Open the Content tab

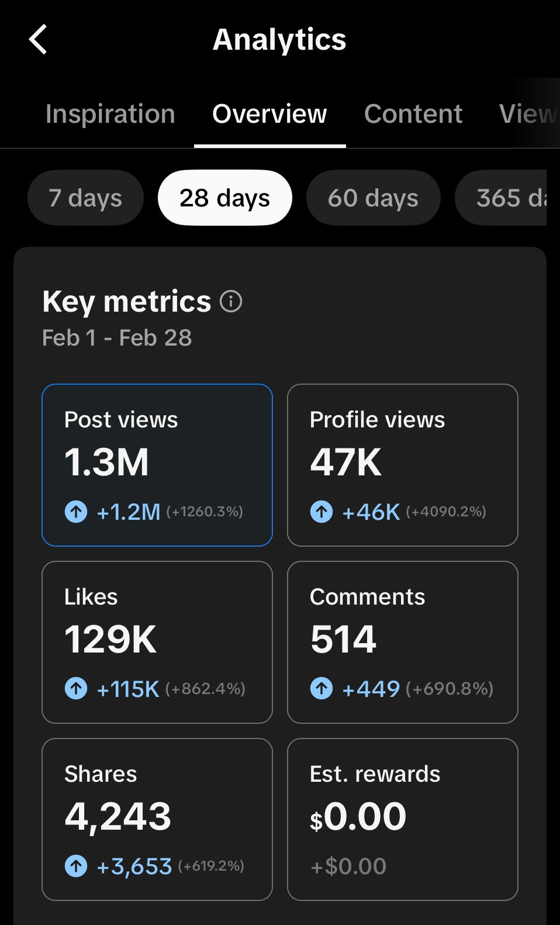pos(413,113)
